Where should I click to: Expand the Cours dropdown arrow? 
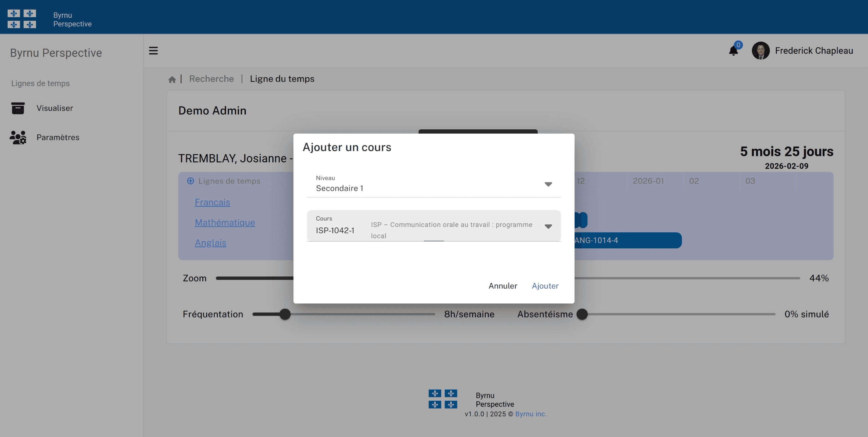[548, 226]
